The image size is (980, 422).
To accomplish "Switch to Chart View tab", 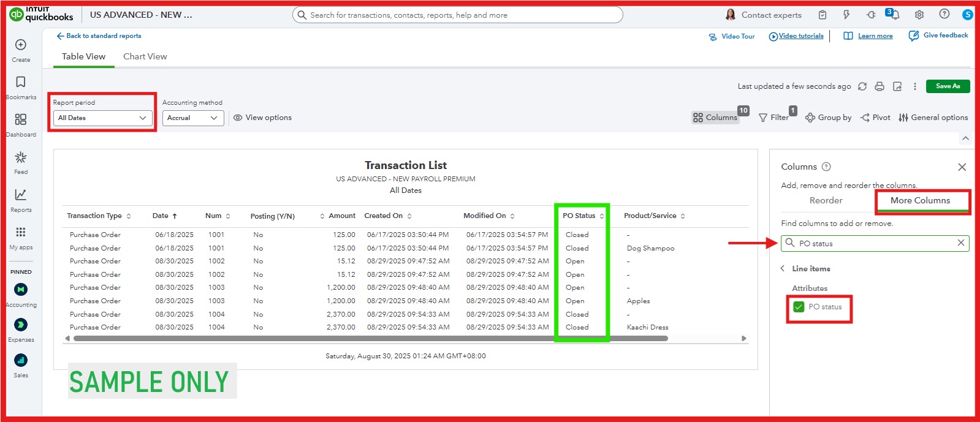I will tap(145, 56).
